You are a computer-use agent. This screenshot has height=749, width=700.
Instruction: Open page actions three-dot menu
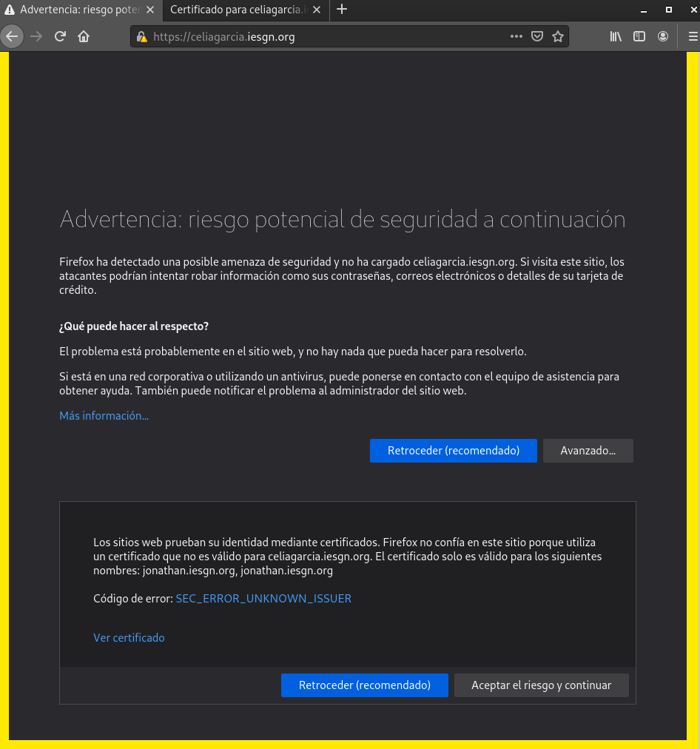516,36
